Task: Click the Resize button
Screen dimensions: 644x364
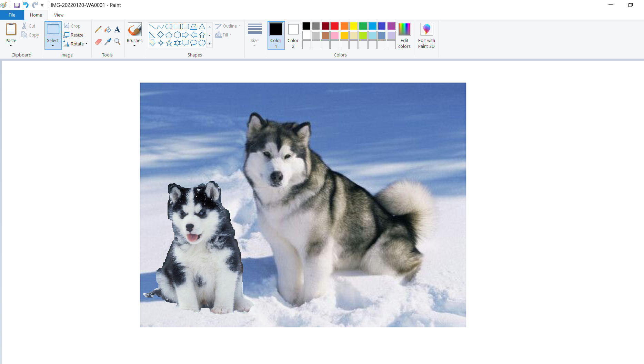Action: tap(73, 35)
